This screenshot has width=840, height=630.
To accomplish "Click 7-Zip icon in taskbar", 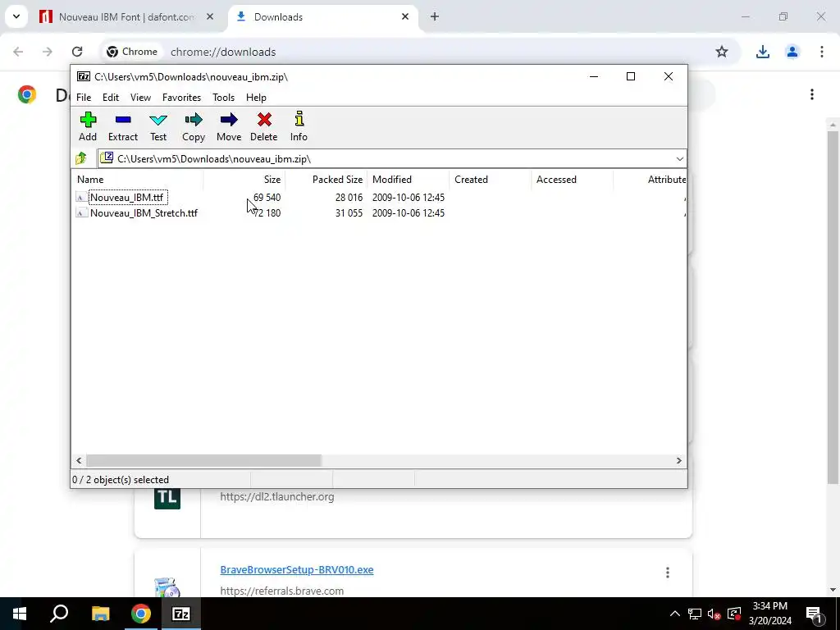I will coord(181,614).
